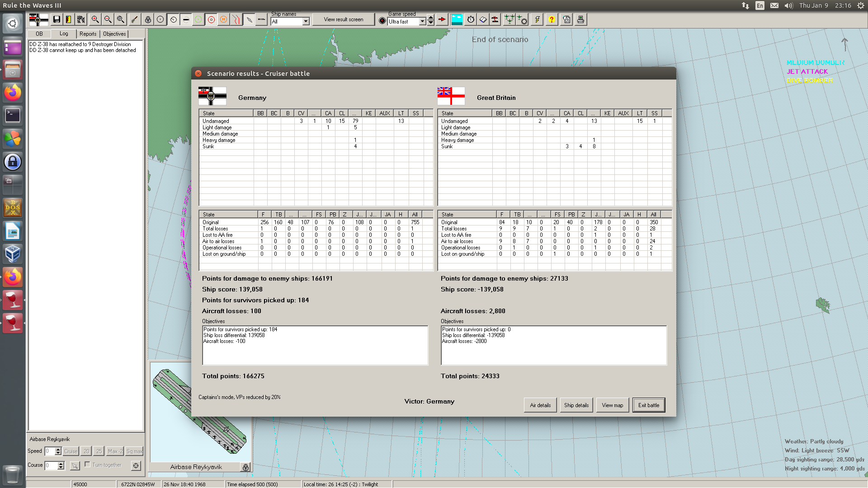Switch to the Log tab

[x=64, y=34]
